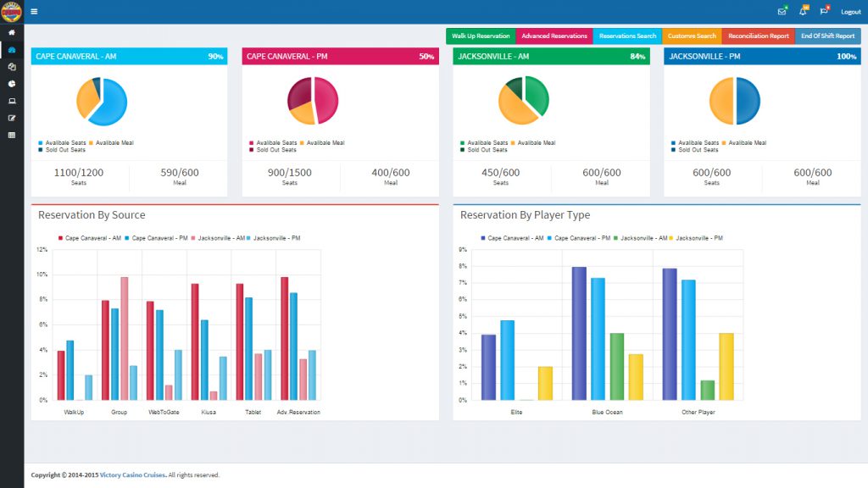The image size is (868, 488).
Task: Open the edit/compose icon in the sidebar
Action: (x=12, y=117)
